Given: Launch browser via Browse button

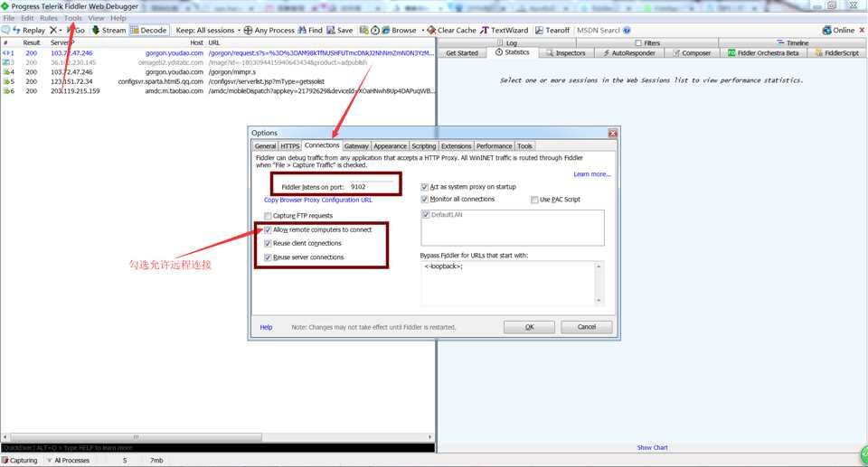Looking at the screenshot, I should tap(399, 30).
